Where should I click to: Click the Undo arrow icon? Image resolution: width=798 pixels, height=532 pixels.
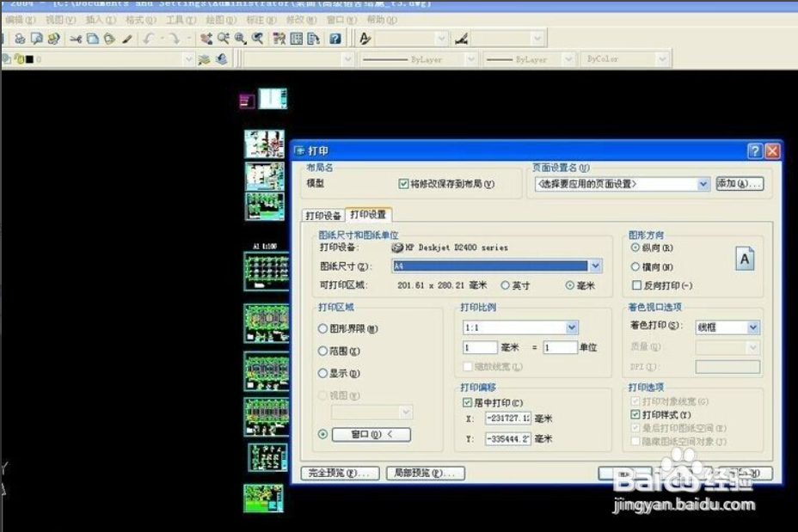tap(148, 39)
